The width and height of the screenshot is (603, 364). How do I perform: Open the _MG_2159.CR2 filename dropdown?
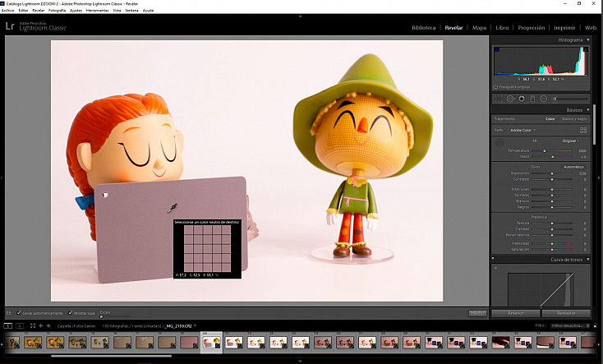180,326
